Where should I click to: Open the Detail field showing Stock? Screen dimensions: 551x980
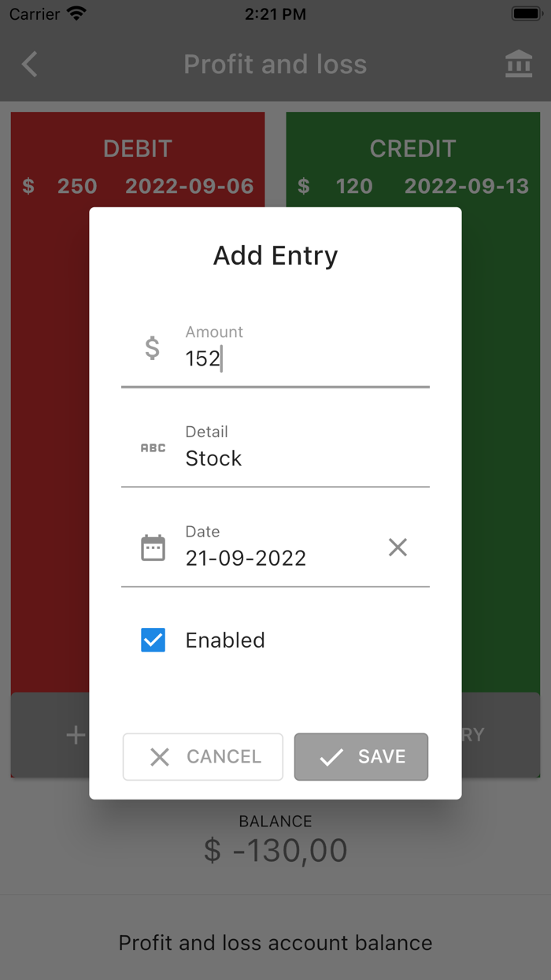[x=213, y=458]
